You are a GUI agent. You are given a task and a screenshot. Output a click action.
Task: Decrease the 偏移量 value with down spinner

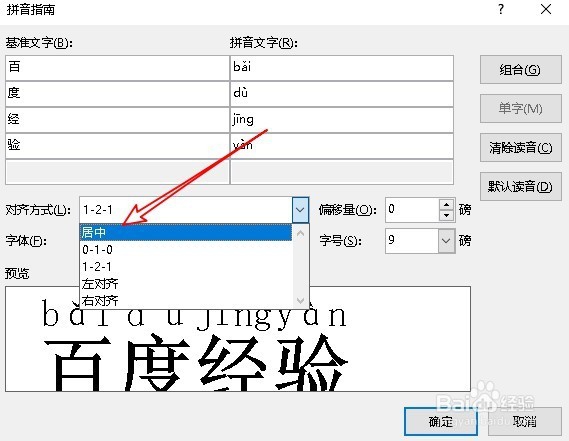tap(446, 215)
